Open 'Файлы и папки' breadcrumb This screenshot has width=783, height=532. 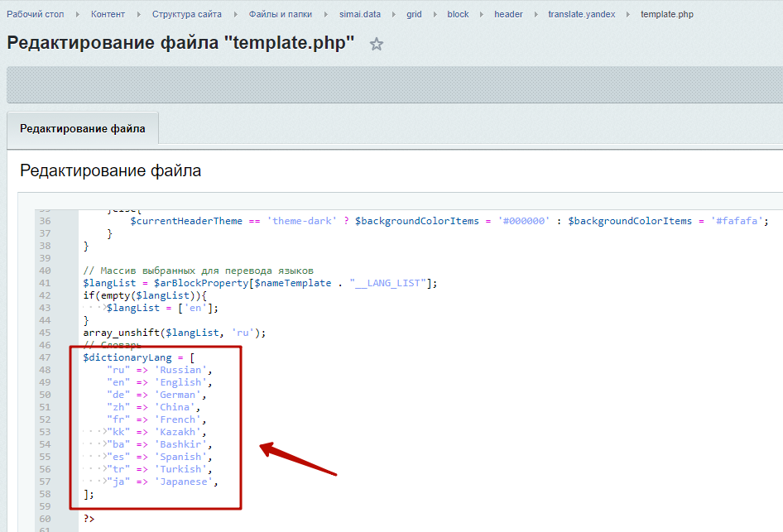(281, 14)
